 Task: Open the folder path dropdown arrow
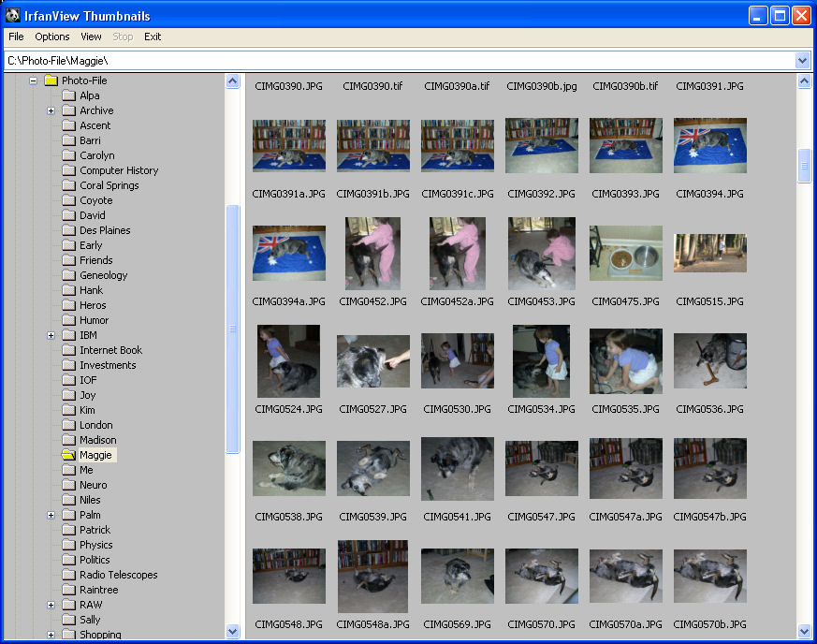point(802,61)
